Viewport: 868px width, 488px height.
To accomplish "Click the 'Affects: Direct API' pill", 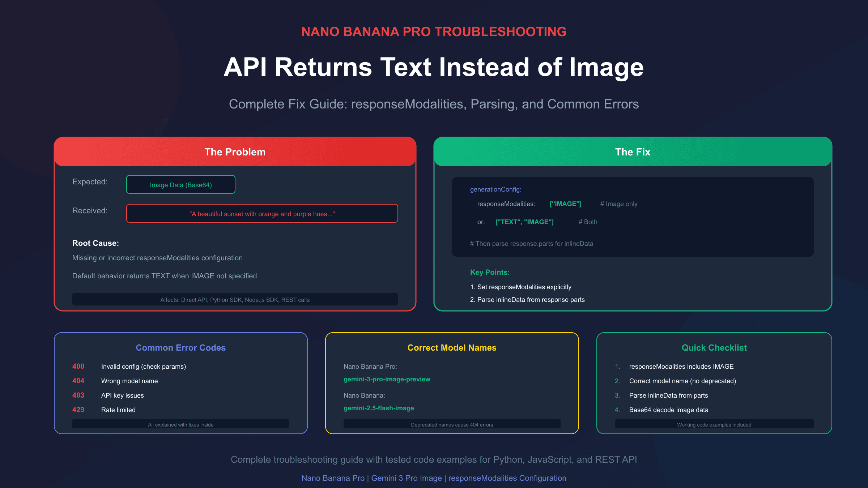I will [235, 299].
